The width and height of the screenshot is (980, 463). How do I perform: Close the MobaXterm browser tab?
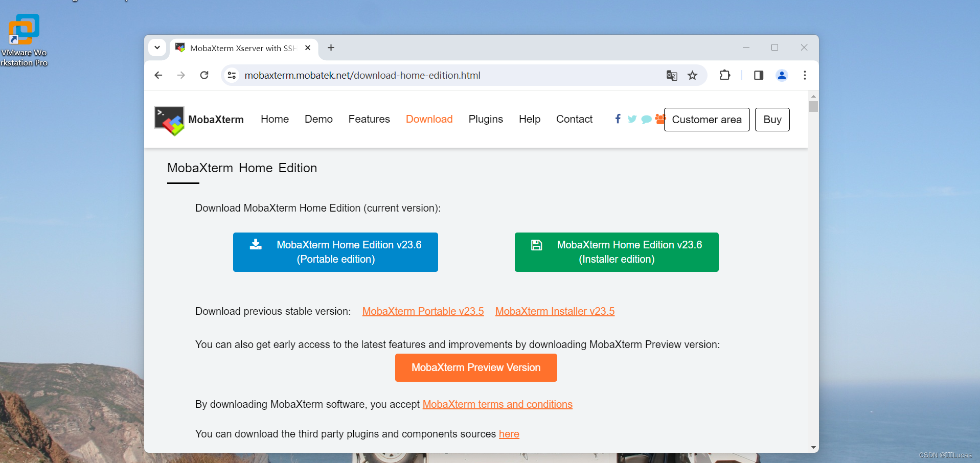[x=308, y=48]
